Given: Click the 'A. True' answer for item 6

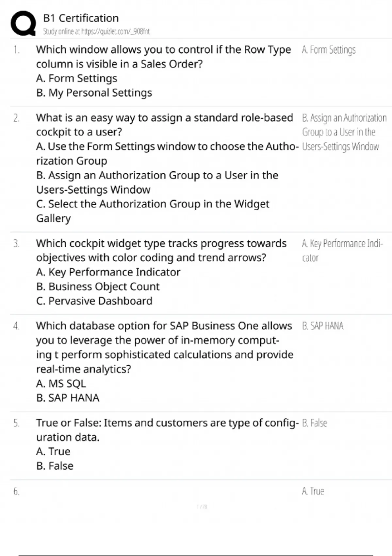Looking at the screenshot, I should point(313,491).
